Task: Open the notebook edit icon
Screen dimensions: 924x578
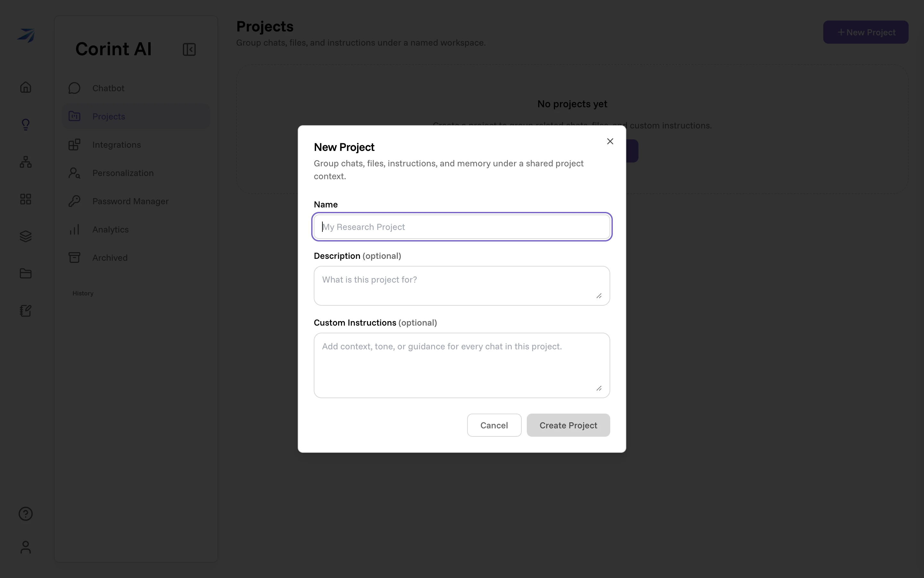Action: pos(26,311)
